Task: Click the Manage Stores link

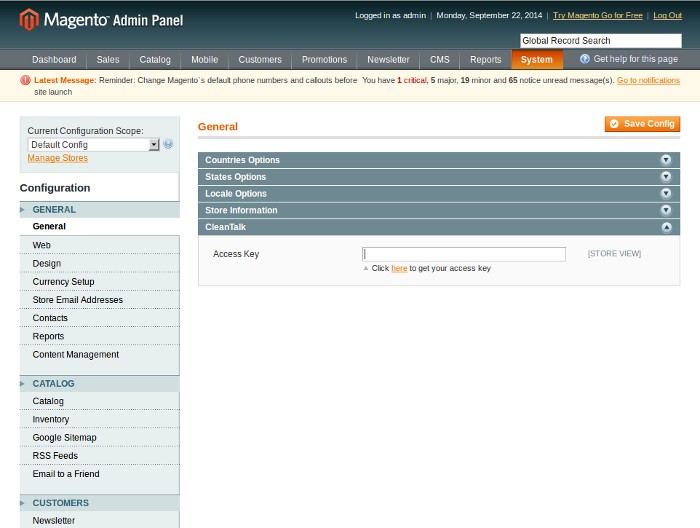Action: pyautogui.click(x=58, y=158)
